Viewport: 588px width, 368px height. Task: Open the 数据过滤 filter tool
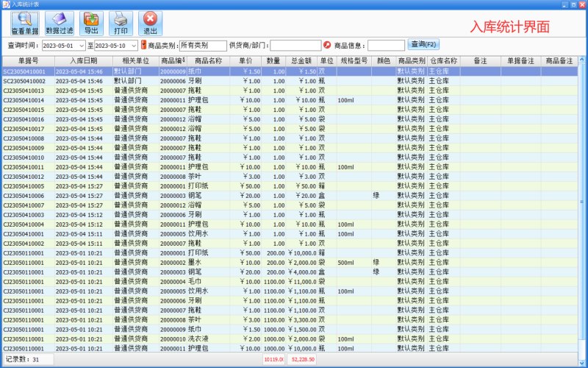pyautogui.click(x=60, y=24)
